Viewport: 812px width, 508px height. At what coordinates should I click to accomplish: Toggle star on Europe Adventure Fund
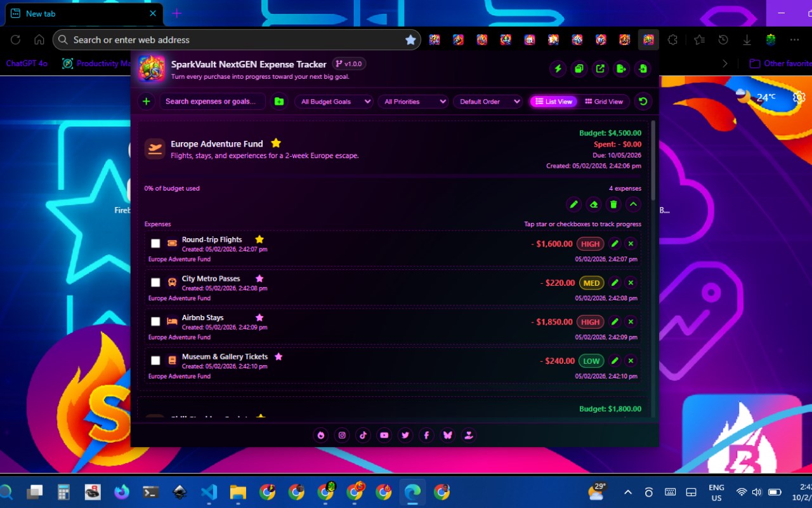coord(276,144)
